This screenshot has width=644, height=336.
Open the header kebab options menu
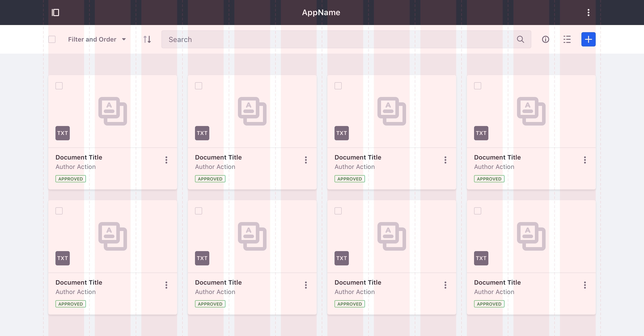(588, 13)
